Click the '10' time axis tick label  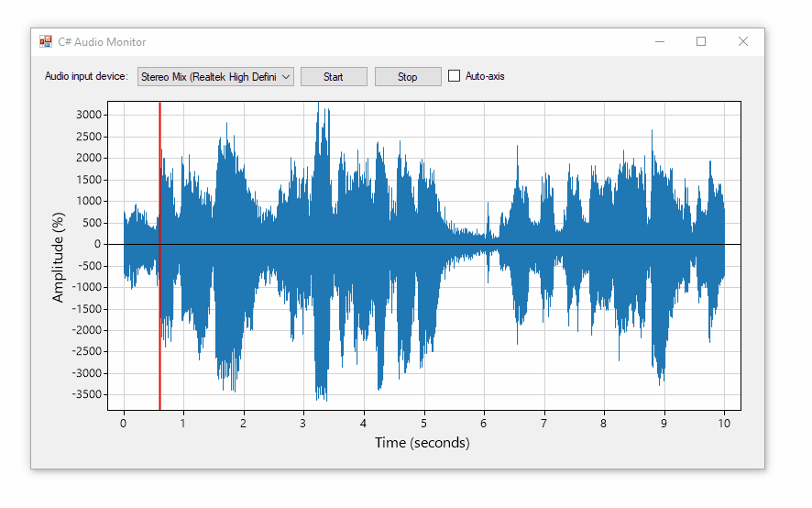click(724, 424)
